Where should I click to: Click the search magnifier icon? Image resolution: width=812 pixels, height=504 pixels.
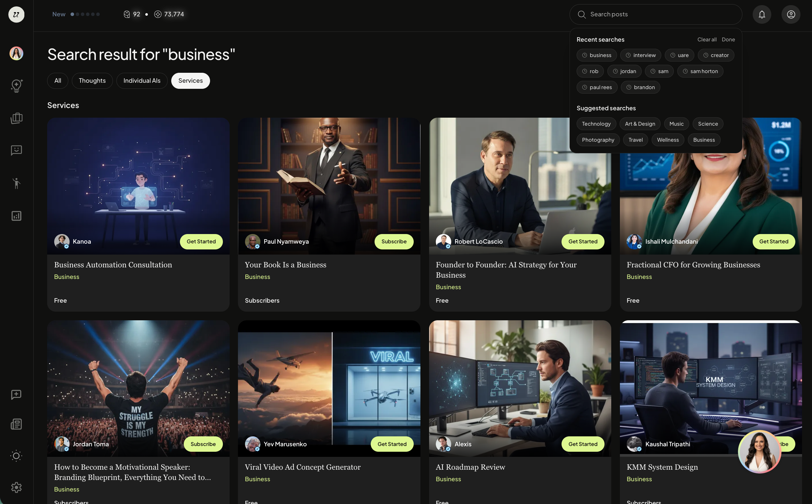(x=581, y=14)
